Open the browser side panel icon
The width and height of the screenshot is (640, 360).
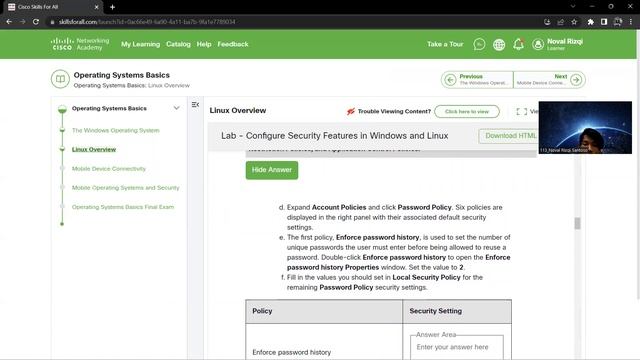click(604, 22)
